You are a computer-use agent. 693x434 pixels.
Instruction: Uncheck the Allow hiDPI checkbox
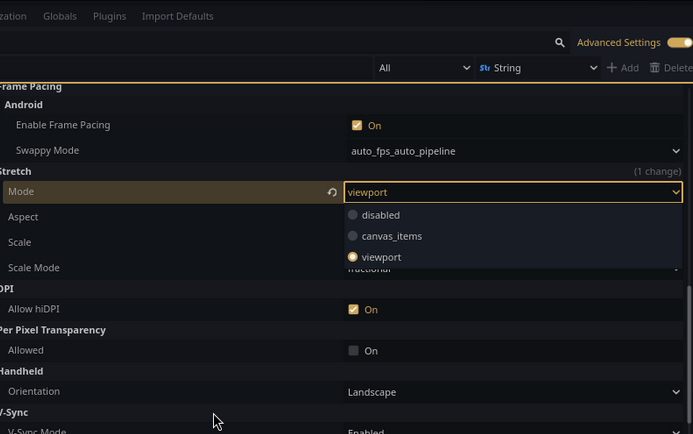click(x=353, y=310)
